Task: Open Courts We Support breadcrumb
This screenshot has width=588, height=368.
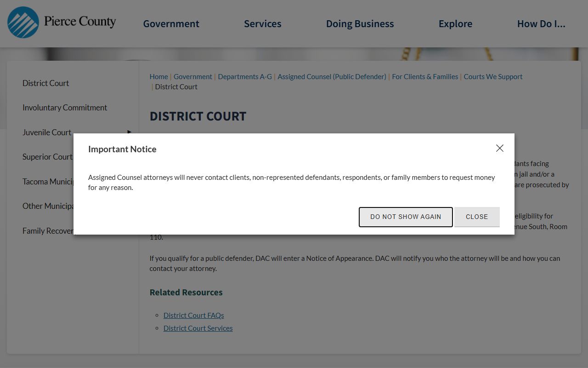Action: point(493,76)
